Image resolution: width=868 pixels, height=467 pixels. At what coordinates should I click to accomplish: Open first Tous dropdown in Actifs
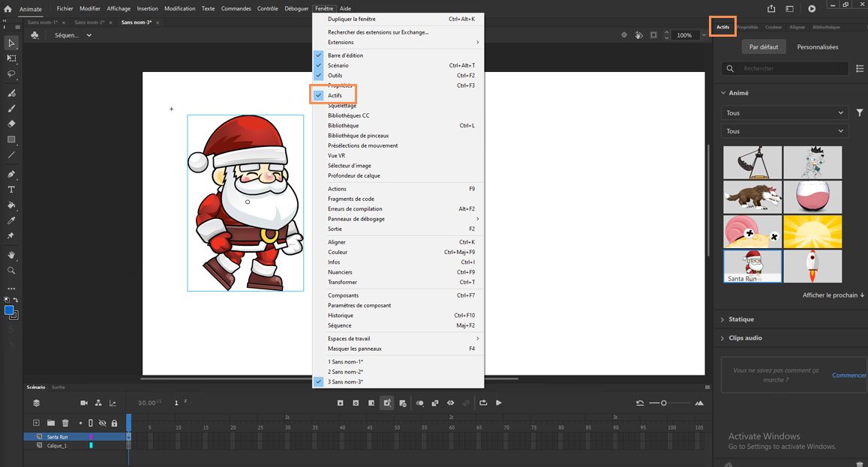(785, 113)
